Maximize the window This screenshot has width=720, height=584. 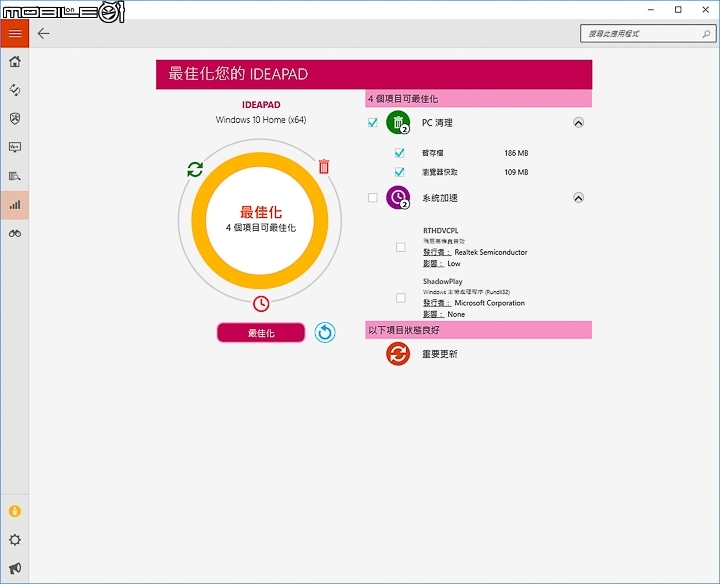678,10
